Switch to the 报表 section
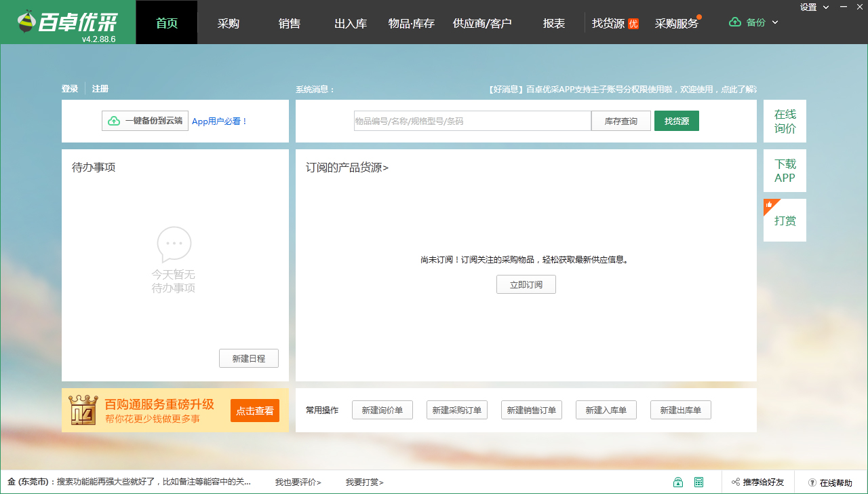The height and width of the screenshot is (494, 868). [x=555, y=22]
